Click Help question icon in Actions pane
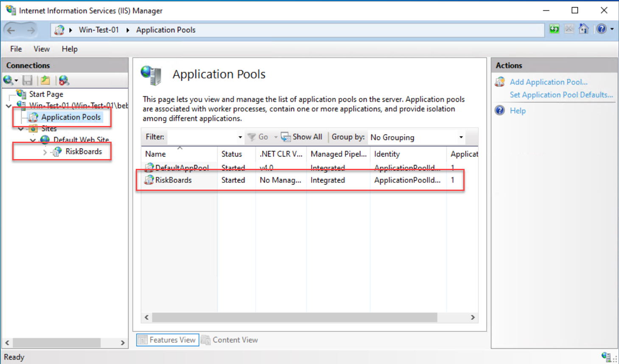Viewport: 619px width, 364px height. coord(500,111)
